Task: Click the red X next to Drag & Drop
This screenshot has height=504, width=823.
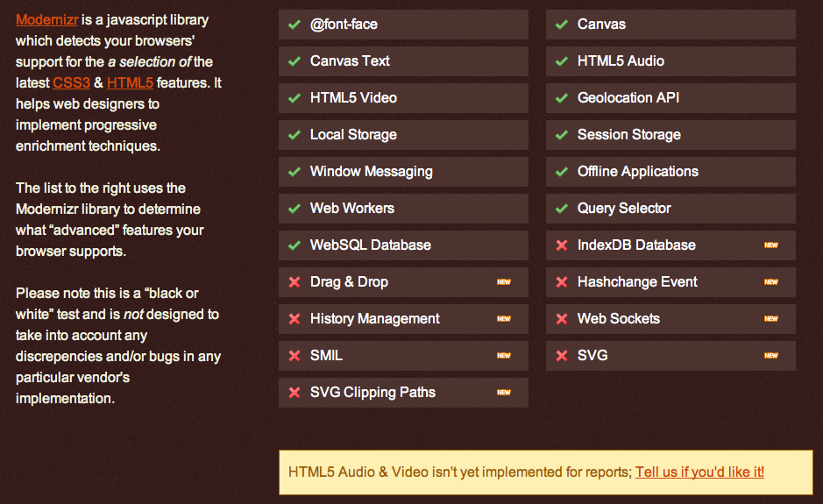Action: [x=294, y=282]
